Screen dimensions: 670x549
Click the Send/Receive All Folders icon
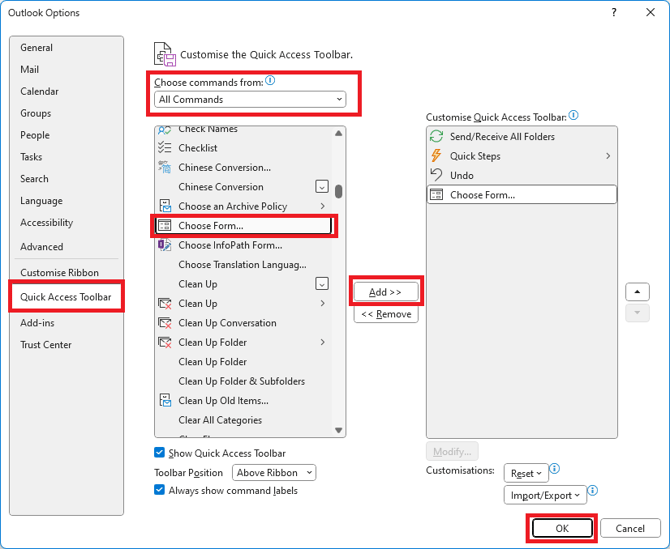(436, 137)
